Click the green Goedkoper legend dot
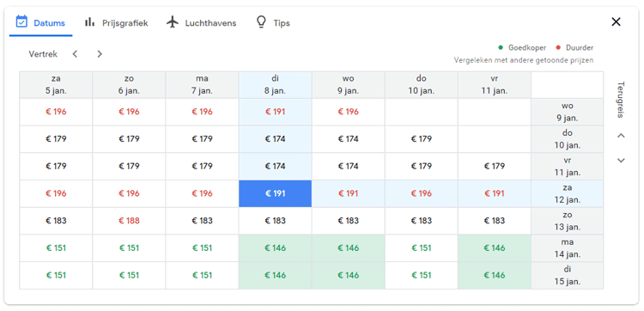The width and height of the screenshot is (644, 311). coord(501,47)
